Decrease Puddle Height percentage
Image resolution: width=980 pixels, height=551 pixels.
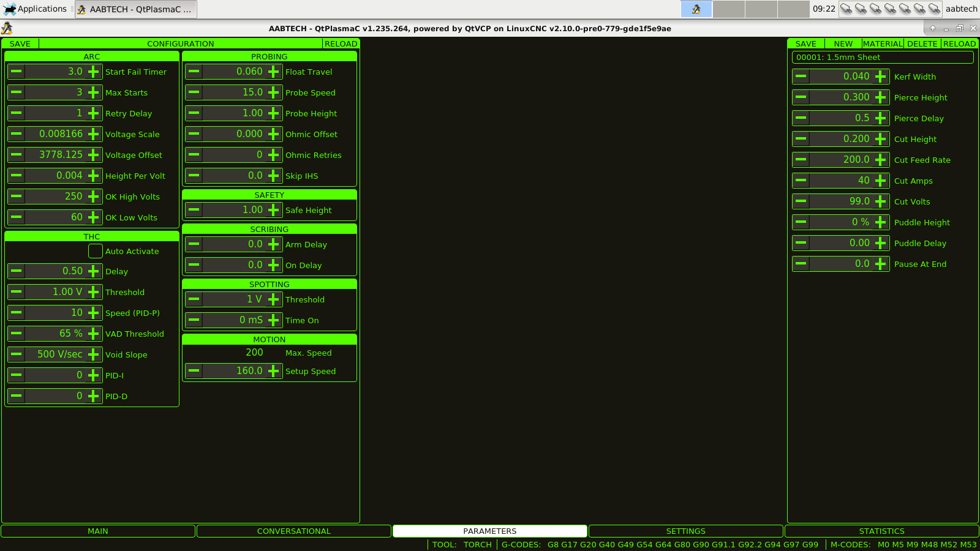pyautogui.click(x=801, y=222)
